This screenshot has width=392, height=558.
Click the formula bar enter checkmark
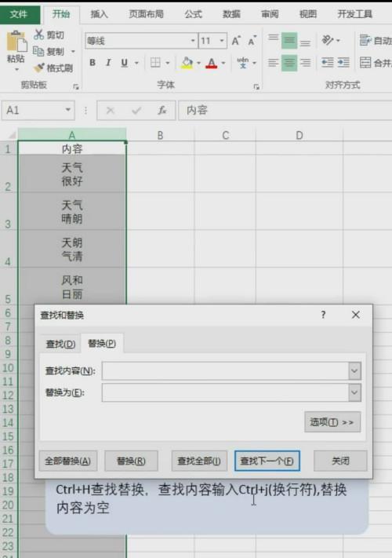coord(136,111)
